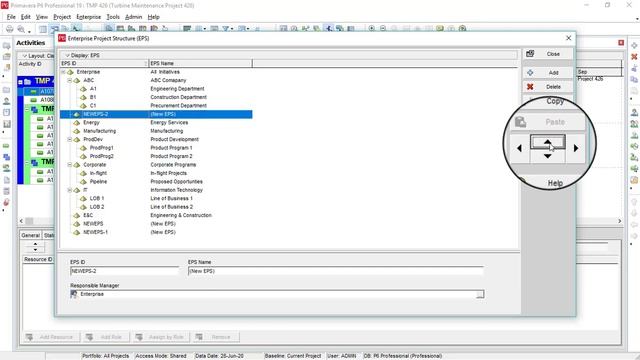Screen dimensions: 640x360
Task: Select the NEWEPS-1 row
Action: [x=156, y=232]
